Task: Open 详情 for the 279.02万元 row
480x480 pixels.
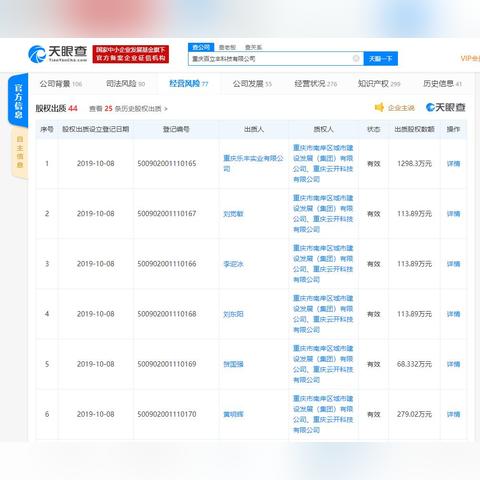Action: coord(453,414)
